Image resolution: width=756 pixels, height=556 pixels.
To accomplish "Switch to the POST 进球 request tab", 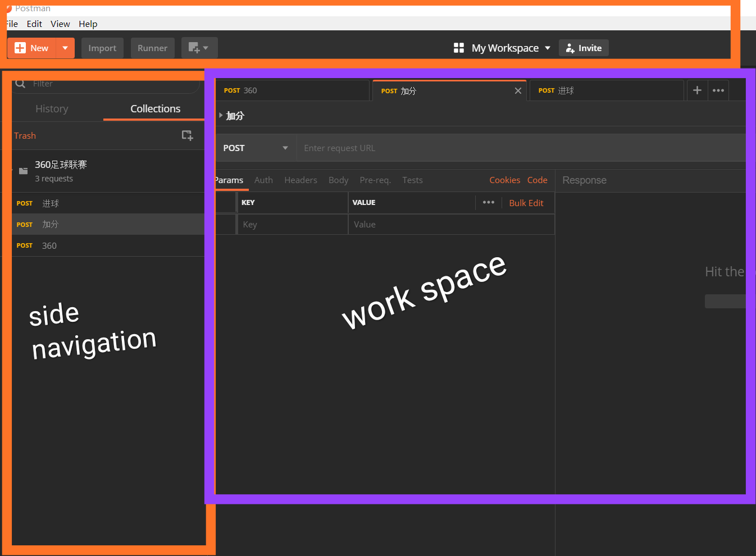I will coord(607,90).
